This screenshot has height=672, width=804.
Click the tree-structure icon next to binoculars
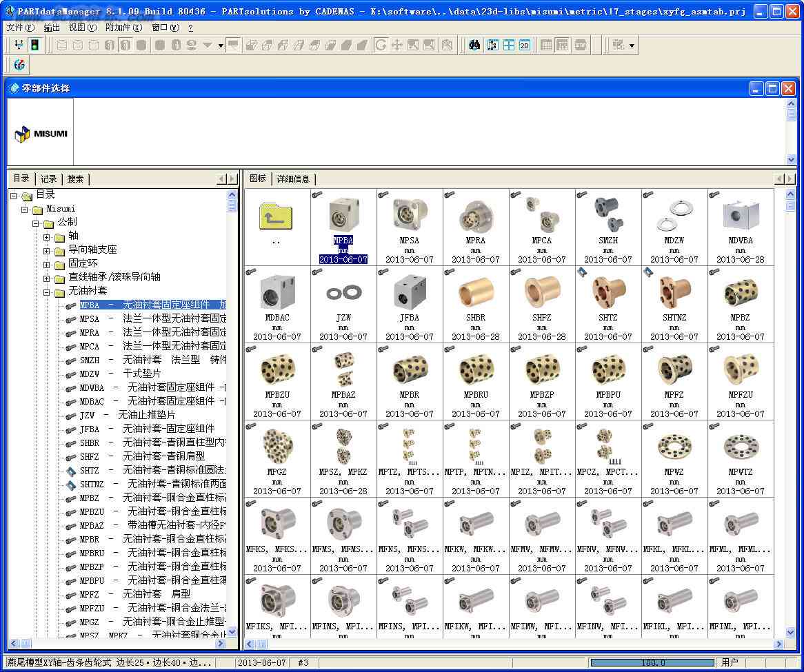[493, 45]
